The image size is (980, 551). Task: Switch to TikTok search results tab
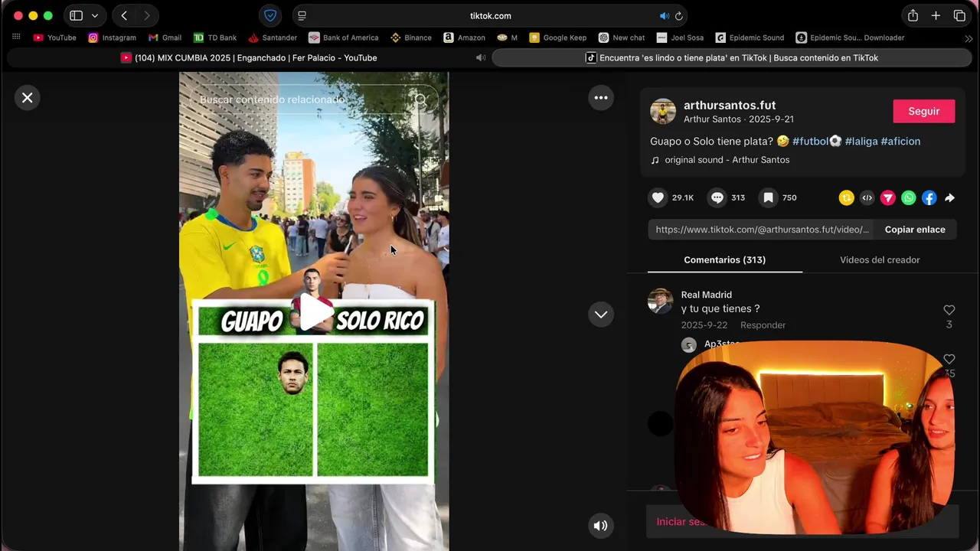point(732,57)
